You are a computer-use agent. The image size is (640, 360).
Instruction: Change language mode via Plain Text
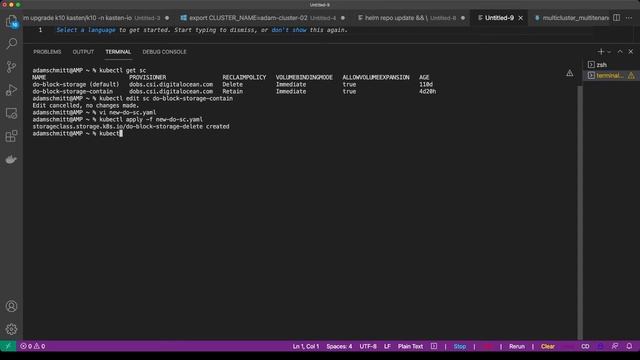click(410, 346)
